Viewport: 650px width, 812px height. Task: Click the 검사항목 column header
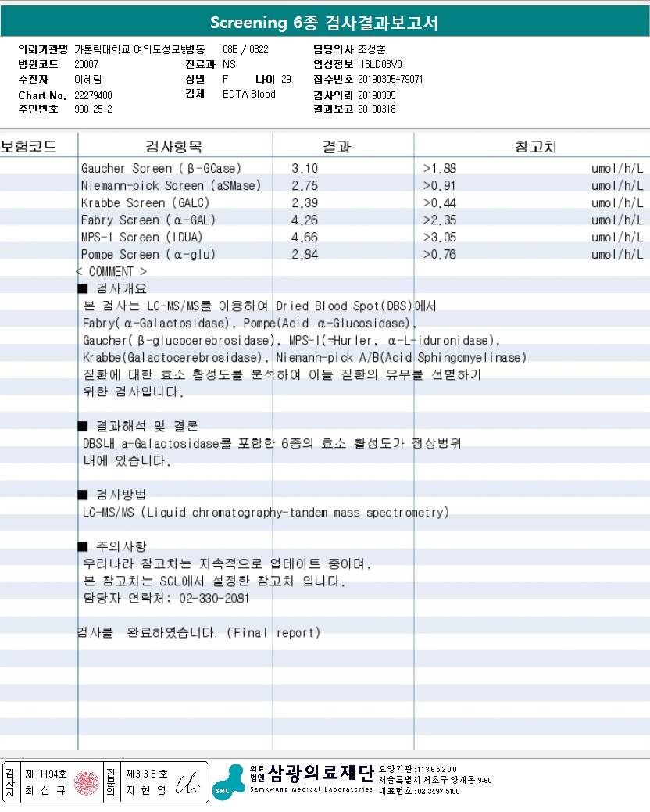(173, 147)
